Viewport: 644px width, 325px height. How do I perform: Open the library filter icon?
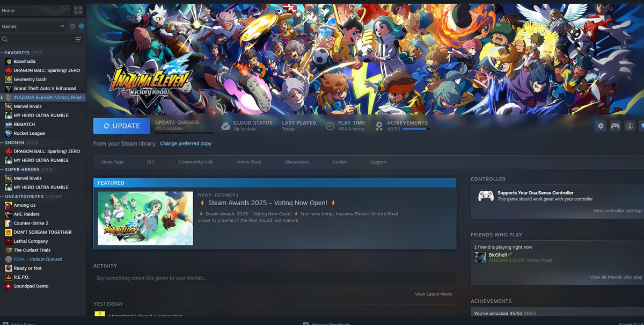[x=78, y=39]
